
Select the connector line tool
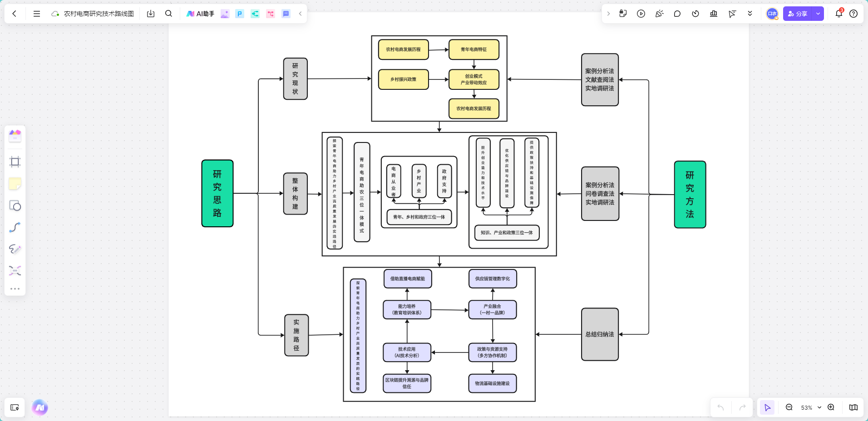point(15,227)
